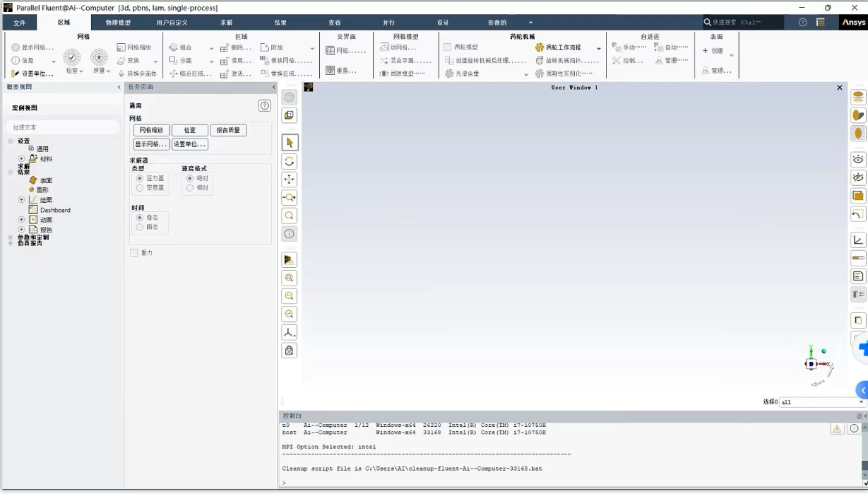Open the help question mark in the task page
868x494 pixels.
[265, 105]
